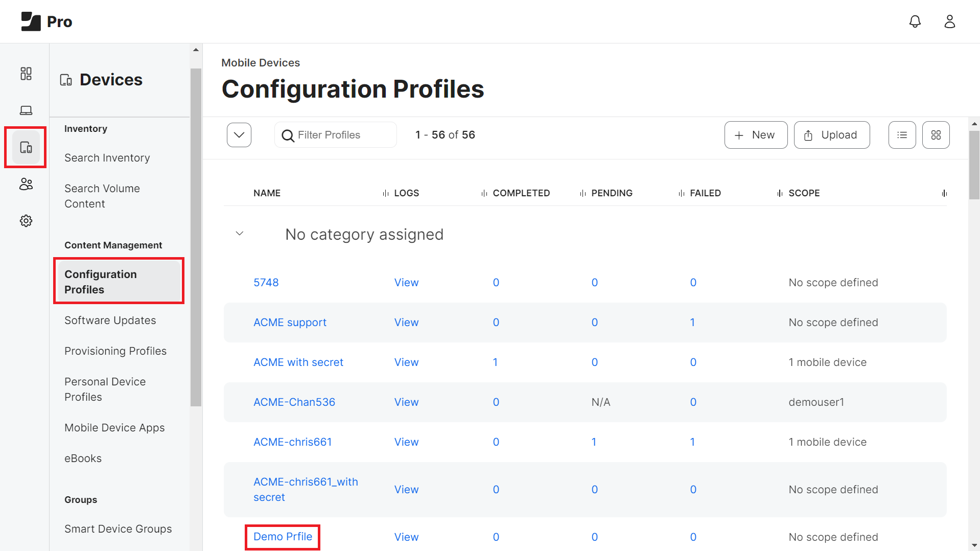Create a New profile
The width and height of the screenshot is (980, 551).
(x=756, y=135)
